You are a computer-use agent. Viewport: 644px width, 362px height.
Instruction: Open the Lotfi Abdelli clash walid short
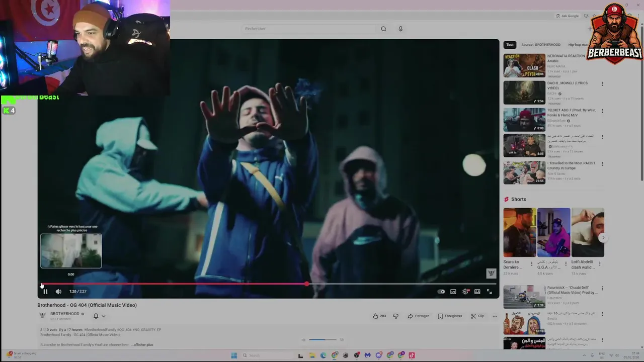coord(588,232)
